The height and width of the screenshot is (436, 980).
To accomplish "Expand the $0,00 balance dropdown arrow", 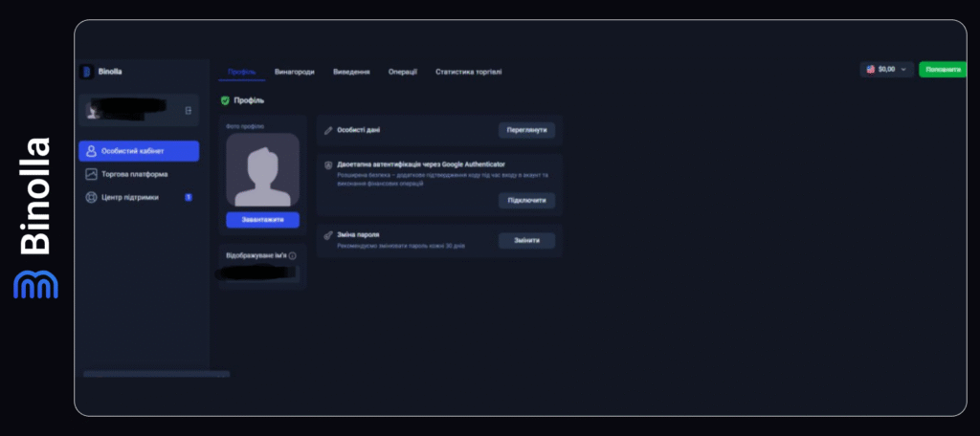I will tap(902, 70).
